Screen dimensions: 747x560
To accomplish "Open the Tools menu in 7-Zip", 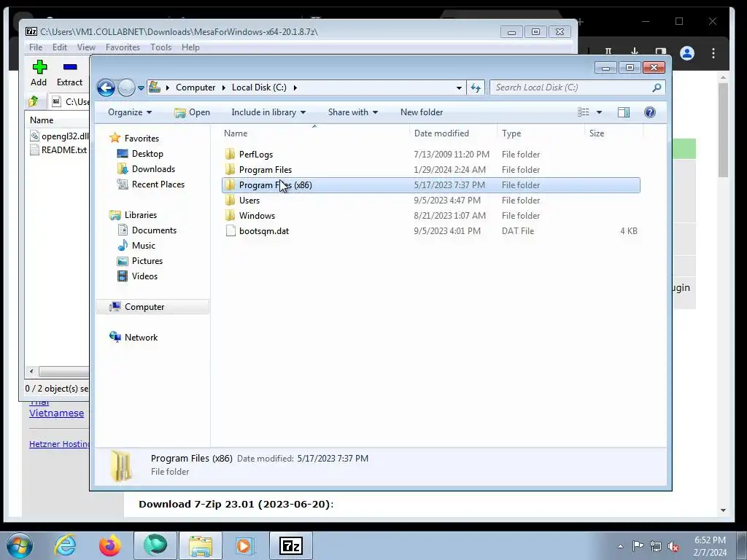I will 160,47.
